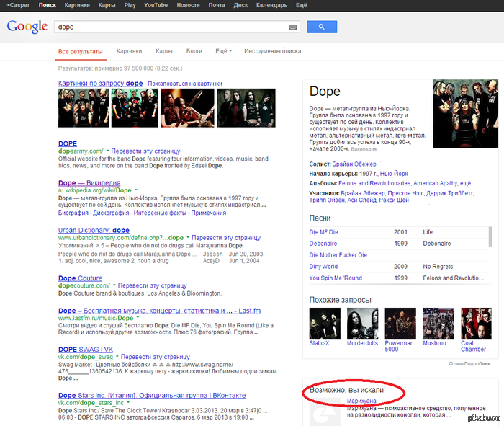The image size is (504, 426).
Task: Open the fourth image result thumbnail
Action: click(246, 108)
